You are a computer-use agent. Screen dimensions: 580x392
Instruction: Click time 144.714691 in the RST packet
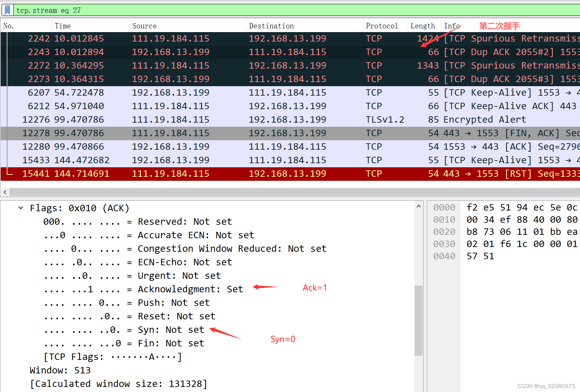click(82, 174)
